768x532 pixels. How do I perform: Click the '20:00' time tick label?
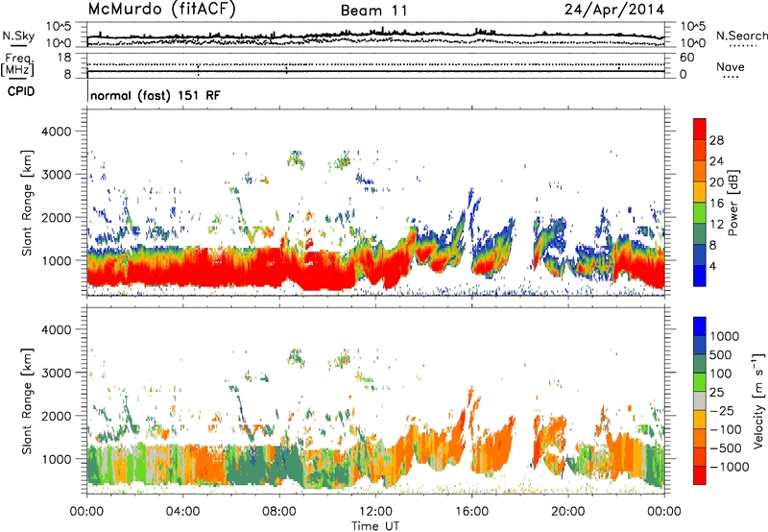coord(568,512)
